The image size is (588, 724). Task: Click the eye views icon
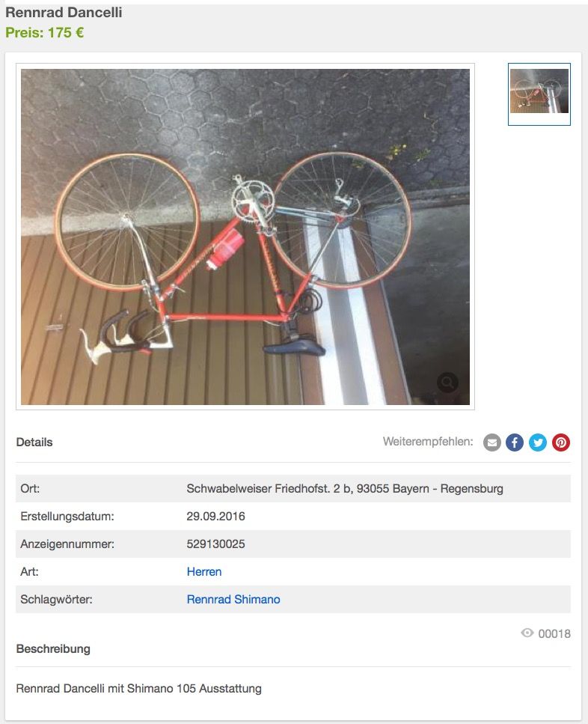point(527,633)
